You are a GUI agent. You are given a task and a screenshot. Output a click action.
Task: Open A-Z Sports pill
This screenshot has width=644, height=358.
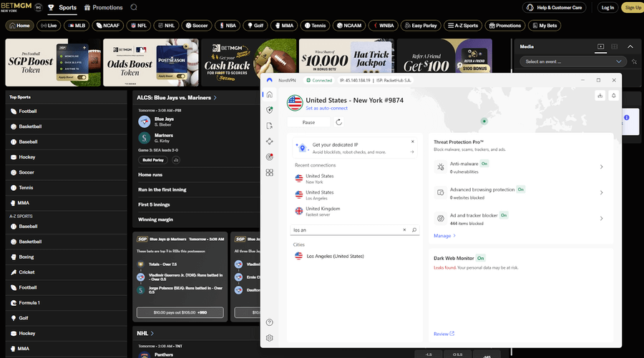pyautogui.click(x=463, y=26)
